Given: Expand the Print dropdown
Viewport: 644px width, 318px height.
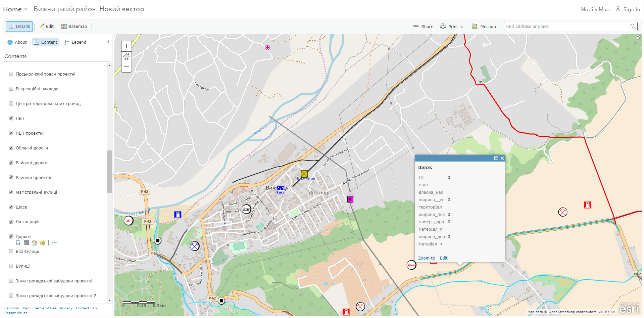Looking at the screenshot, I should 462,27.
